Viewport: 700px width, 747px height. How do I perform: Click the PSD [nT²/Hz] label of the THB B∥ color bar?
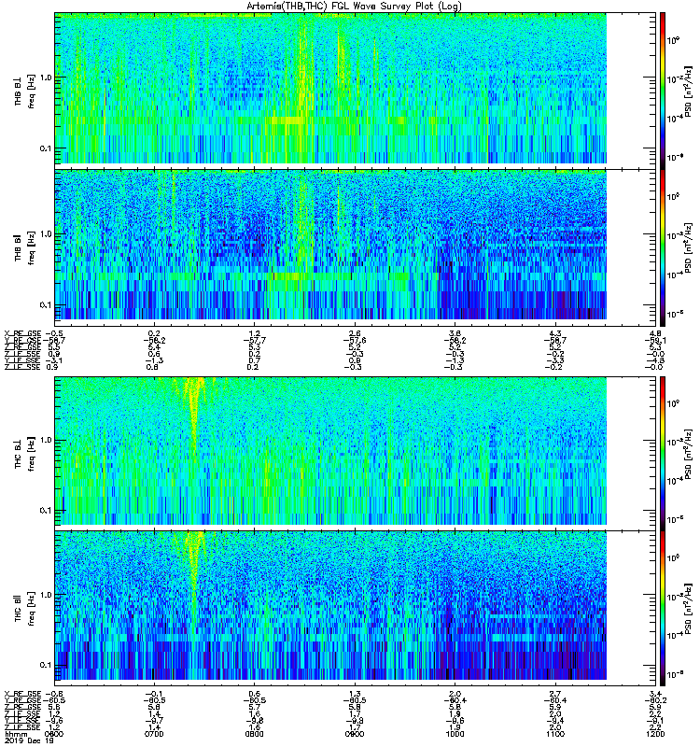688,247
